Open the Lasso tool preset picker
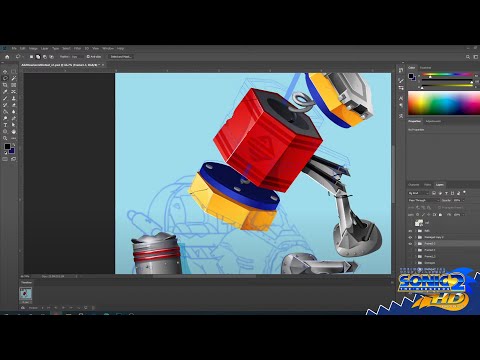480x360 pixels. pyautogui.click(x=19, y=57)
